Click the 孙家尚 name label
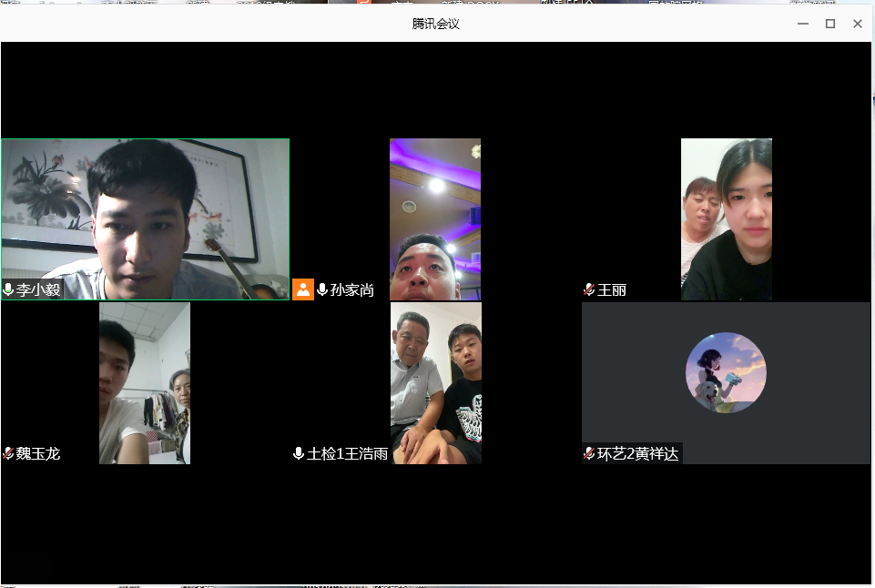 click(352, 290)
